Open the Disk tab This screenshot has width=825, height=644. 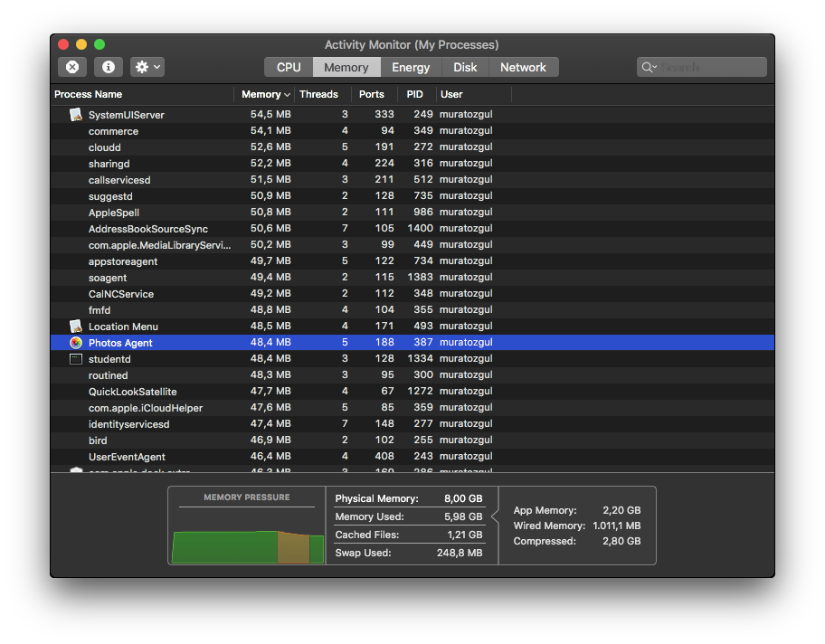(x=465, y=67)
